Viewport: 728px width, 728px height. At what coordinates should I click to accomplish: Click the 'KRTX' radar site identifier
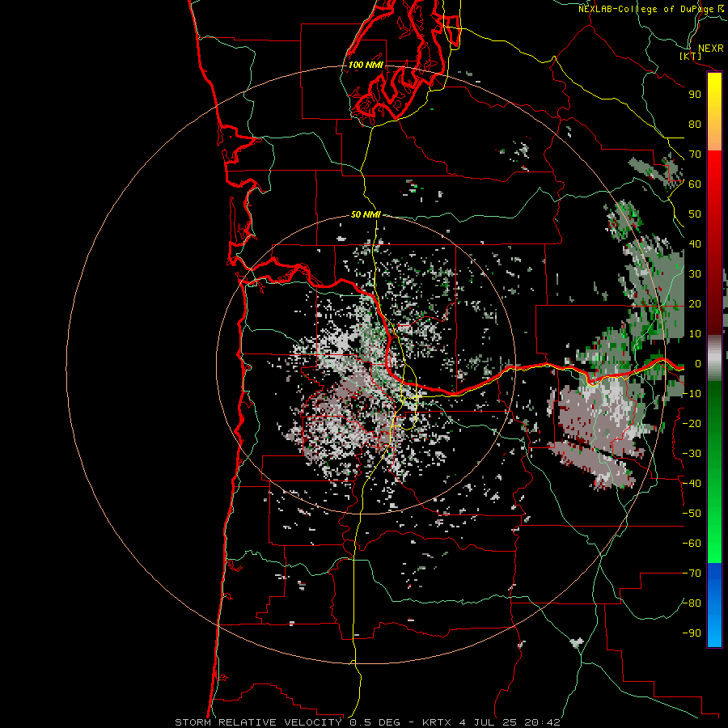coord(437,722)
